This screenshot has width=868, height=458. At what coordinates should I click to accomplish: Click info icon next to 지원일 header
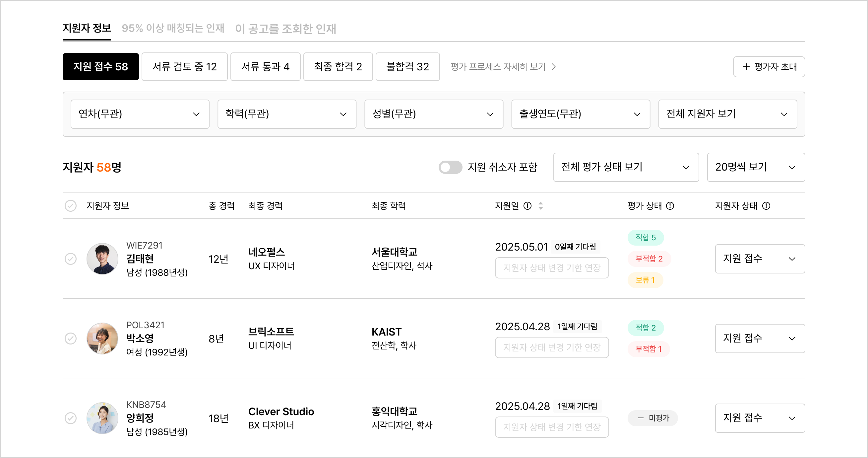point(527,206)
